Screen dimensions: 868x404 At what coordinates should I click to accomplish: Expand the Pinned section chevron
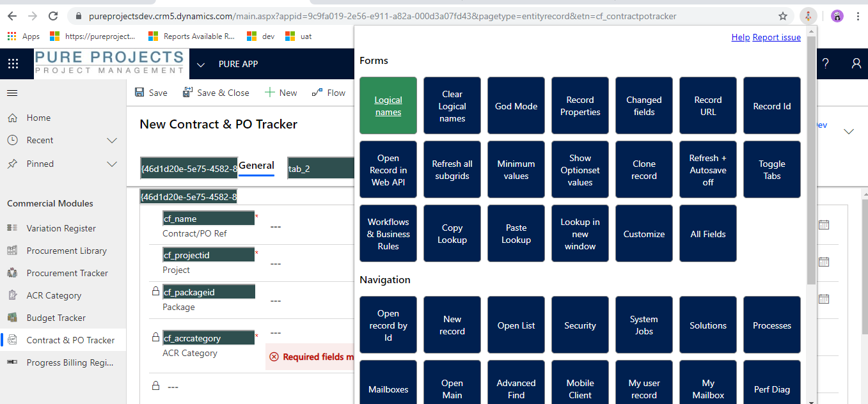[112, 164]
